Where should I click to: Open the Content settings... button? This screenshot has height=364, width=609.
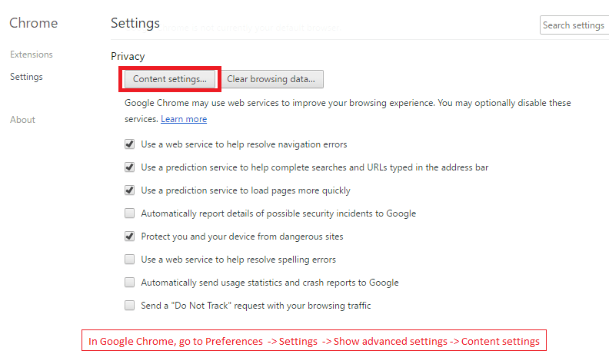point(170,79)
